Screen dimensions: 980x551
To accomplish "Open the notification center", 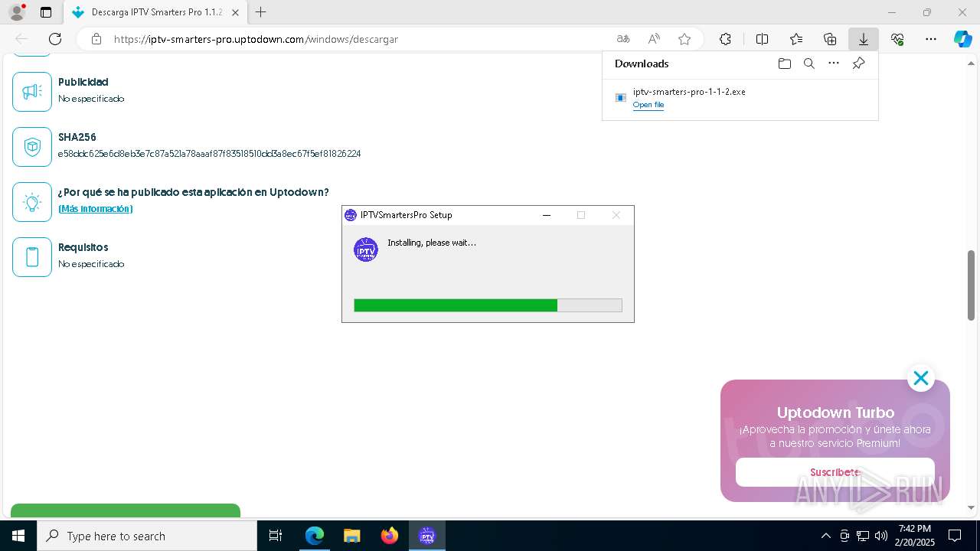I will pos(955,536).
